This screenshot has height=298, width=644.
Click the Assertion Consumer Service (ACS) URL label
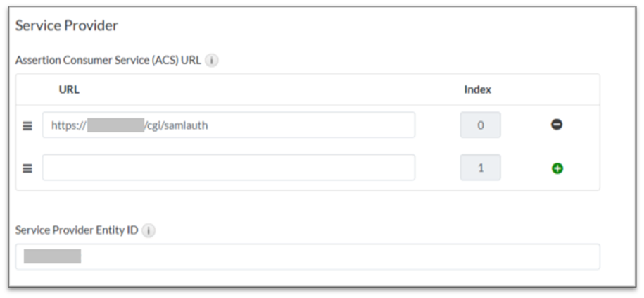click(108, 61)
